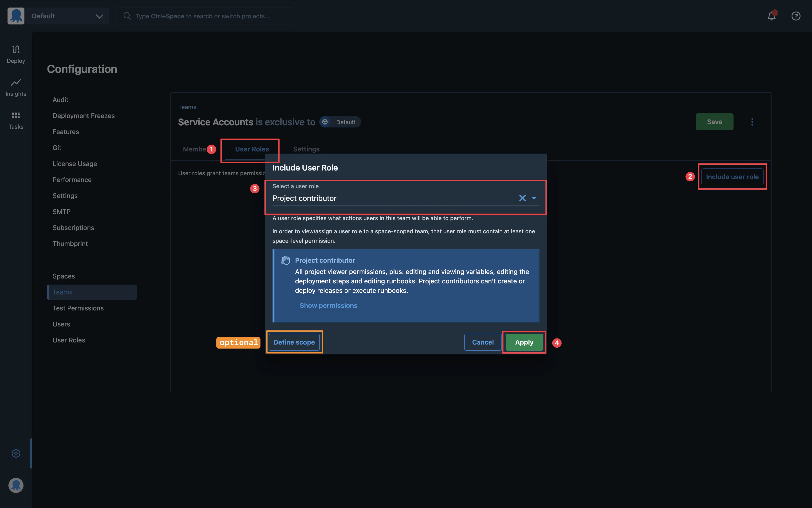Open the user role dropdown arrow
The image size is (812, 508).
[534, 198]
